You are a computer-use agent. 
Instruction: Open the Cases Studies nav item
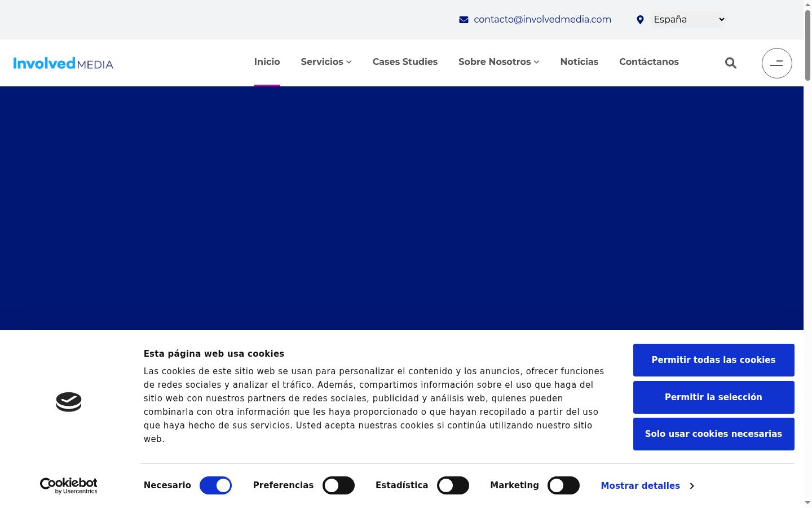(405, 62)
